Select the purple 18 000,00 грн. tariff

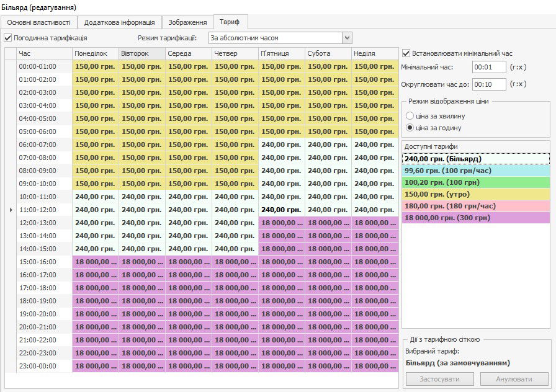475,217
